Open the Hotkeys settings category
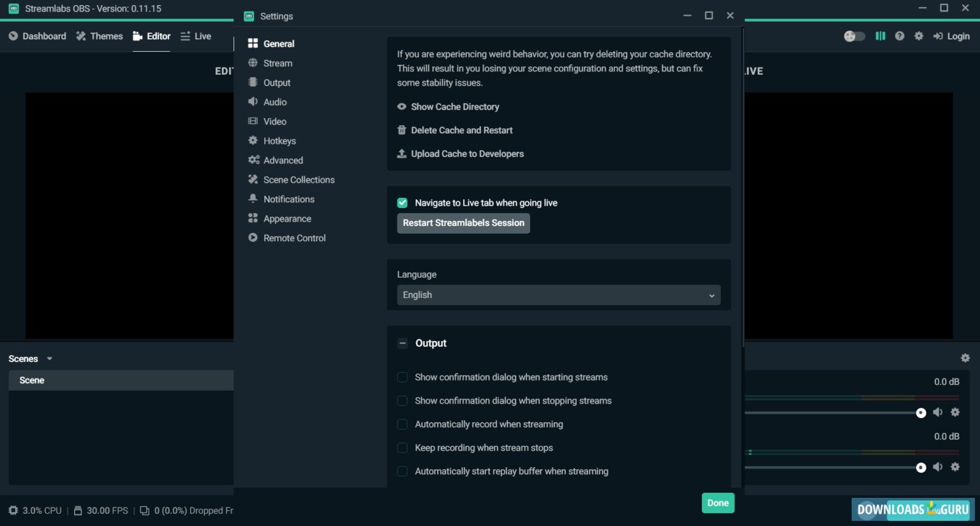The width and height of the screenshot is (980, 526). 279,141
